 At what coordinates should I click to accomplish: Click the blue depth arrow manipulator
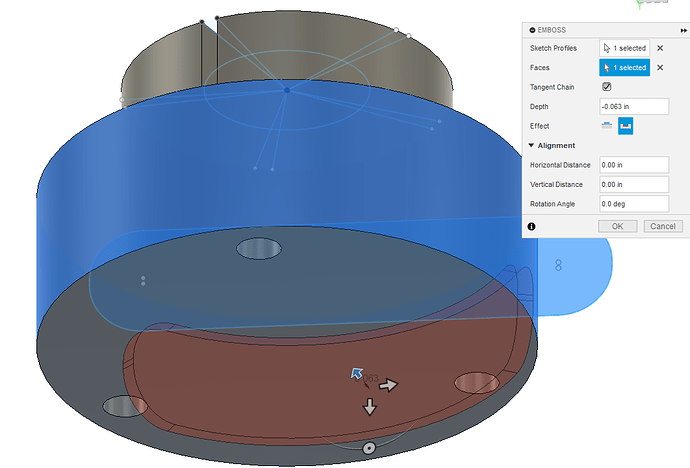point(356,373)
